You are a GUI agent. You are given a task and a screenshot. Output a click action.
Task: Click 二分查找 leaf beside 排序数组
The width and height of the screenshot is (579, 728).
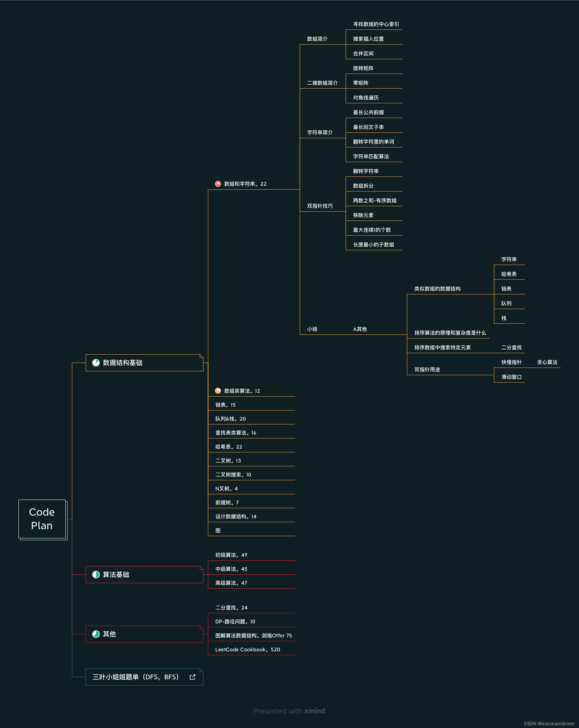click(x=511, y=347)
